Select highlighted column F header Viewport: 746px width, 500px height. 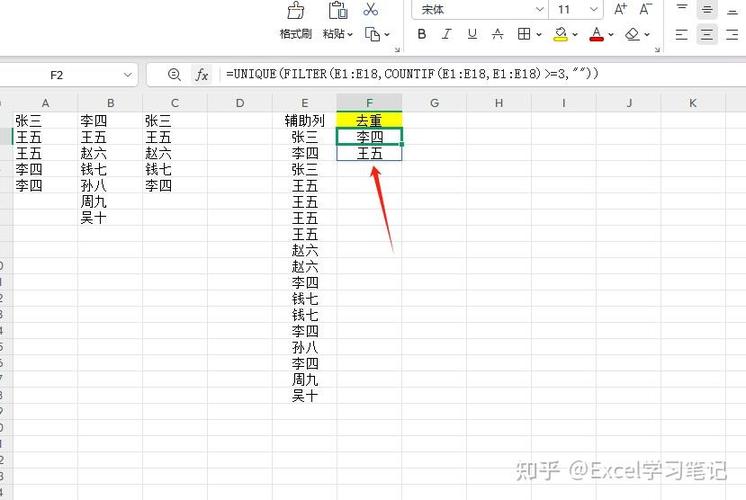[369, 103]
